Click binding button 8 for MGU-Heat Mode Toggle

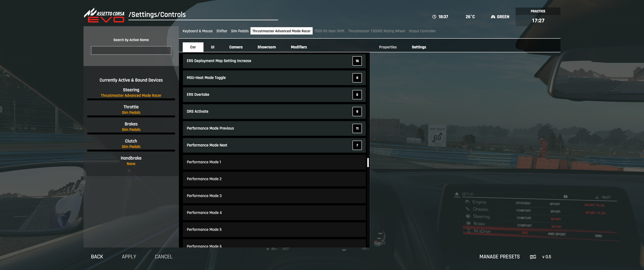click(x=357, y=78)
